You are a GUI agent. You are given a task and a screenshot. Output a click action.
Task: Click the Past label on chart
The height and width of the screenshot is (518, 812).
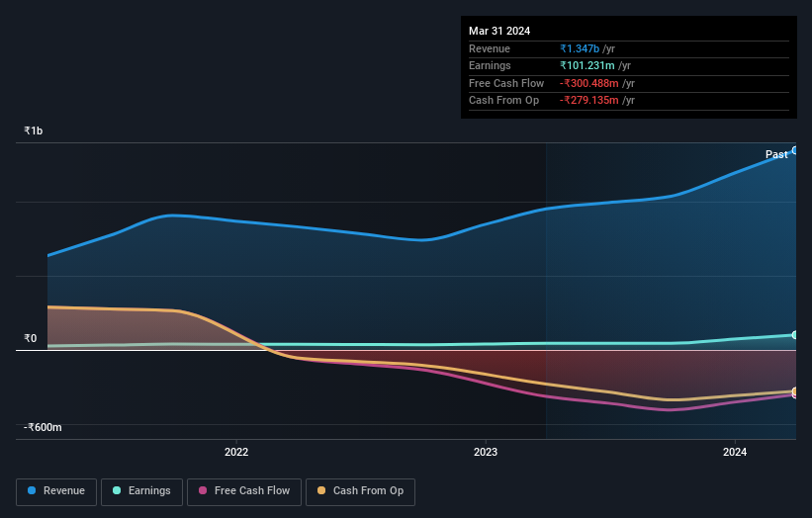(x=776, y=154)
